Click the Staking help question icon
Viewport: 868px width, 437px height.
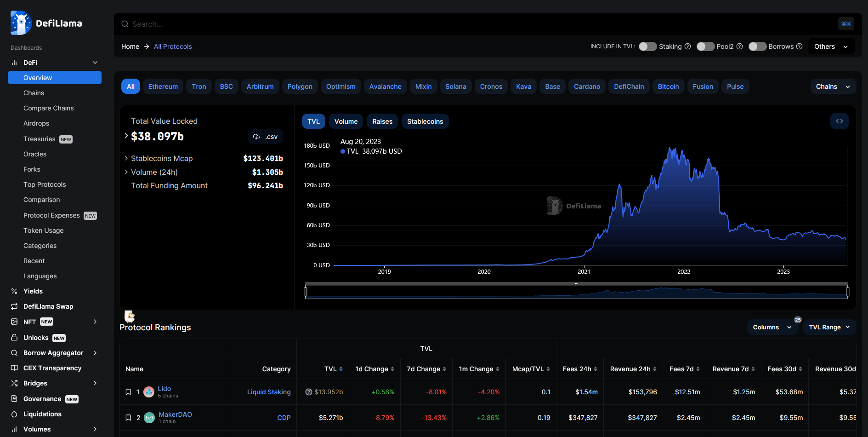687,46
